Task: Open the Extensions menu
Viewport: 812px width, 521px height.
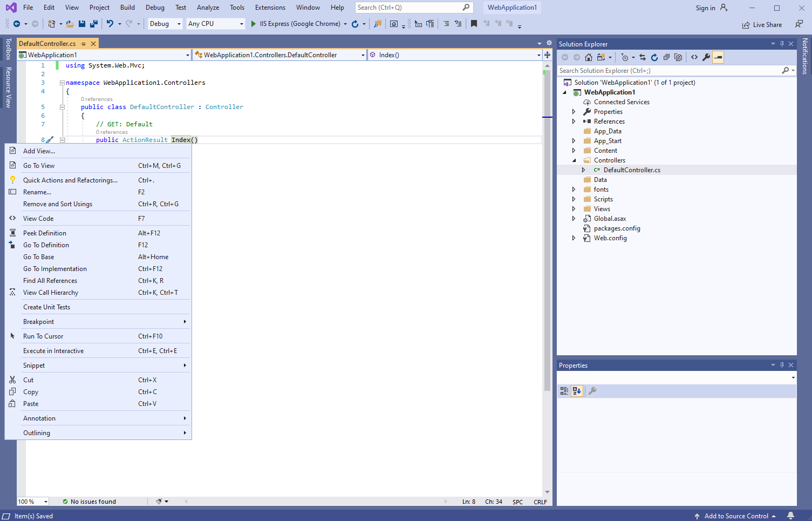Action: coord(270,8)
